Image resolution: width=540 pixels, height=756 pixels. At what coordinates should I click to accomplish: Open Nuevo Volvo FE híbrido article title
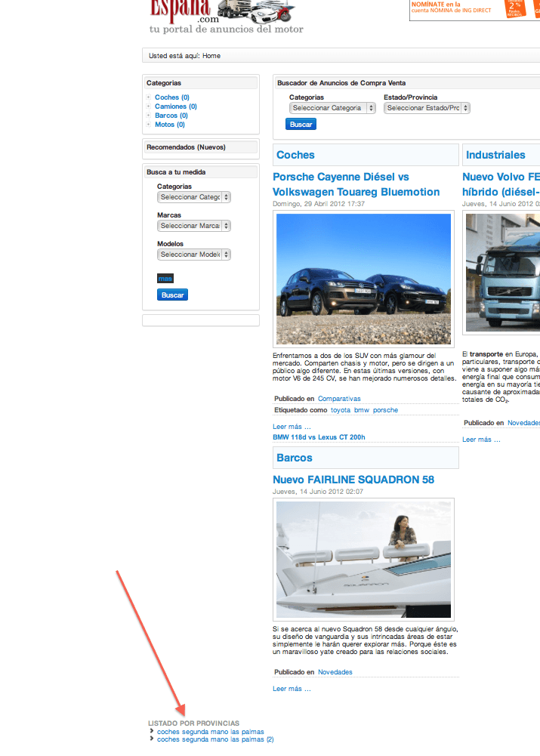click(501, 185)
